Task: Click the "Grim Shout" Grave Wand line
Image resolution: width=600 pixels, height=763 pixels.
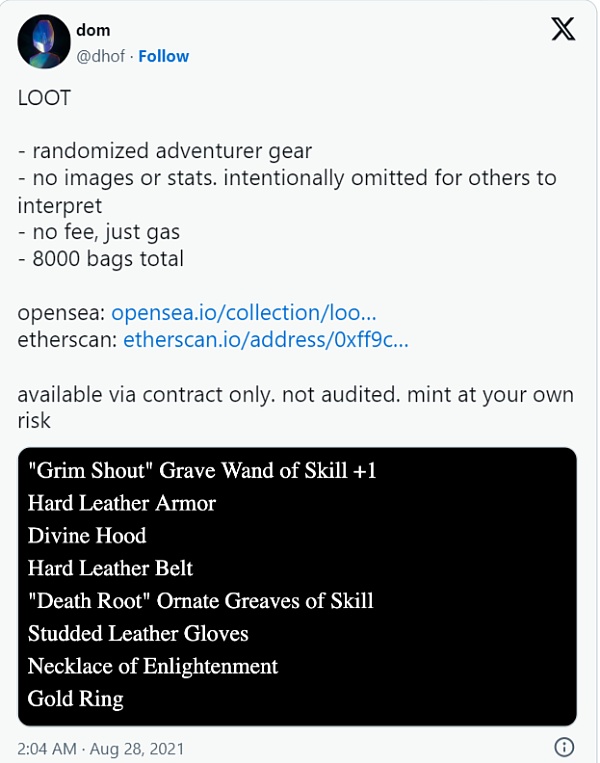Action: click(202, 470)
